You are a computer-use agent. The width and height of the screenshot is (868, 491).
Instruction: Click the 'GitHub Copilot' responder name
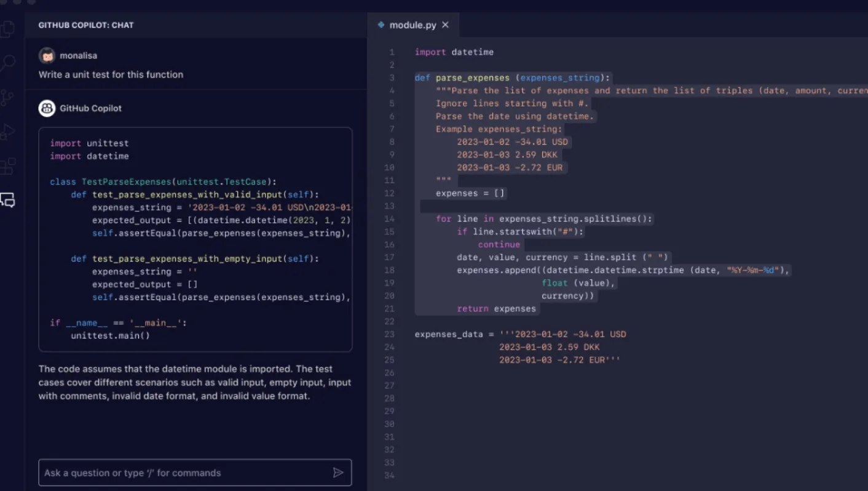90,108
